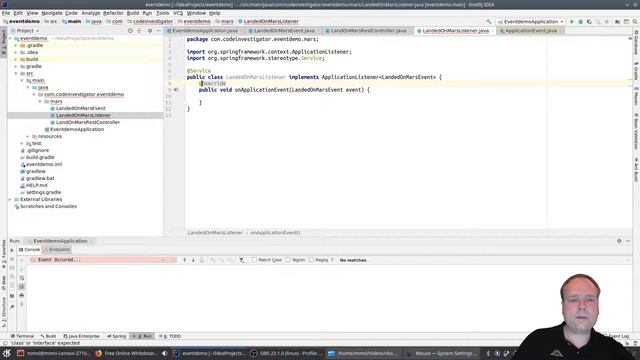Image resolution: width=640 pixels, height=360 pixels.
Task: Open the VCS menu
Action: [x=178, y=13]
